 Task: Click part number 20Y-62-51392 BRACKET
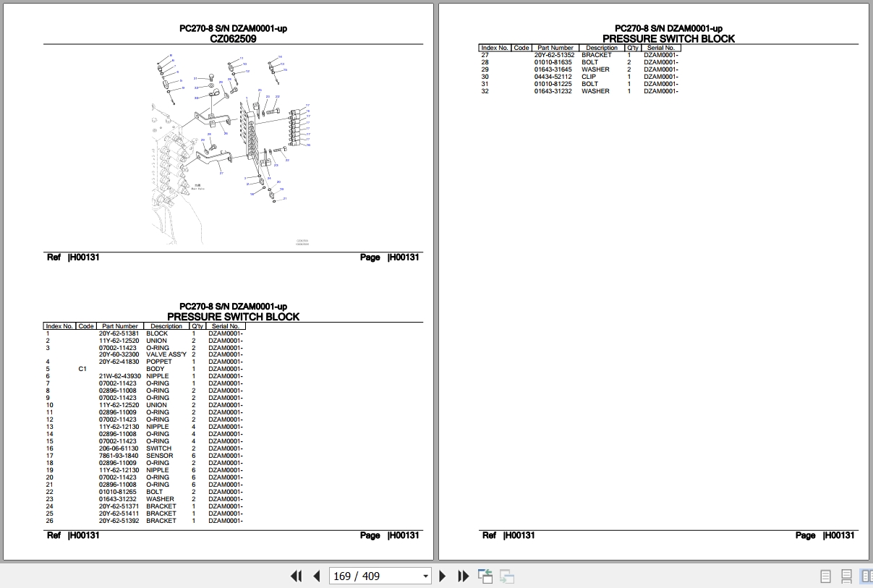coord(119,521)
